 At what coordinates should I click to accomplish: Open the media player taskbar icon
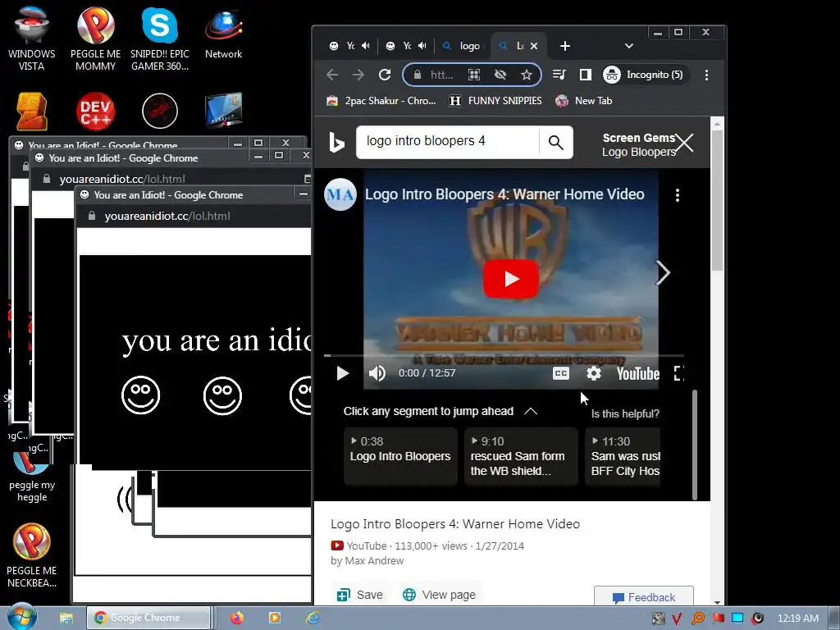click(274, 618)
